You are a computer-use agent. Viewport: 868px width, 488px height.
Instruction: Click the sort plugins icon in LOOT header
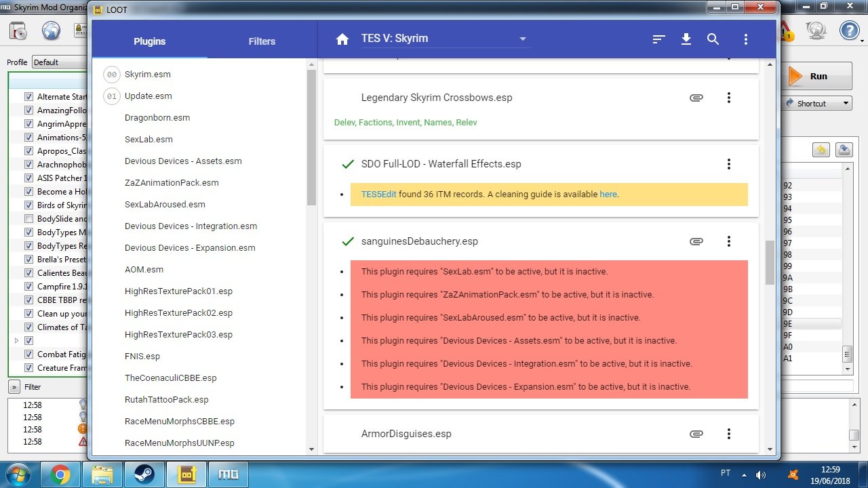tap(658, 39)
